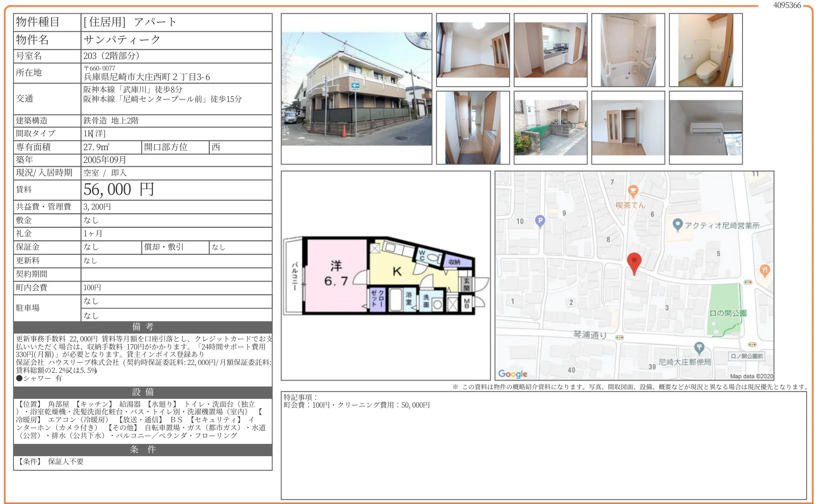Open the bathroom photo thumbnail
Image resolution: width=819 pixels, height=504 pixels.
628,50
